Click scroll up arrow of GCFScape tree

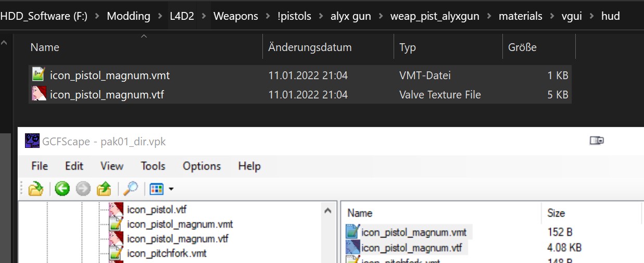point(328,210)
